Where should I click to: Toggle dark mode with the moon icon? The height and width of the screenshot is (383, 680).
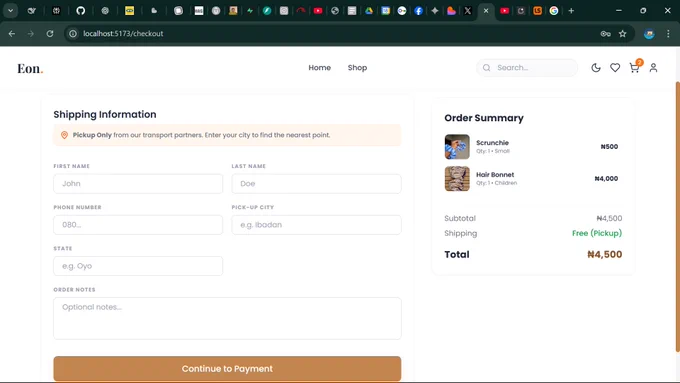coord(596,68)
